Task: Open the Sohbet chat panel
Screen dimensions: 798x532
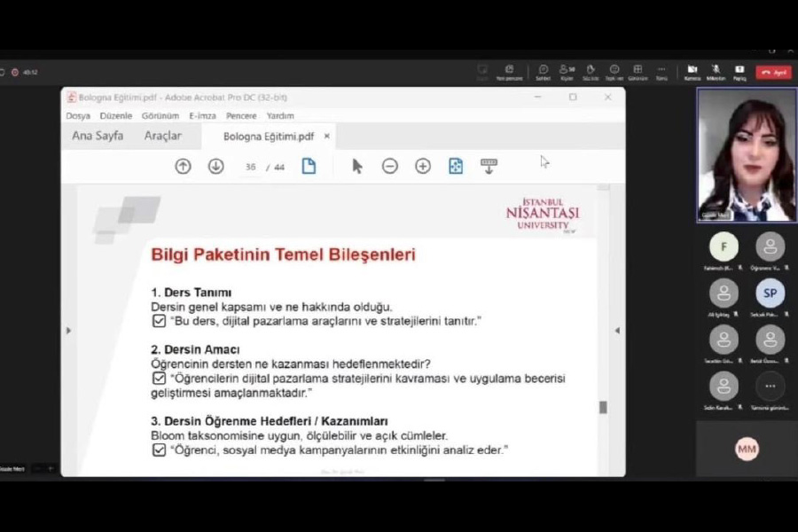Action: point(543,71)
